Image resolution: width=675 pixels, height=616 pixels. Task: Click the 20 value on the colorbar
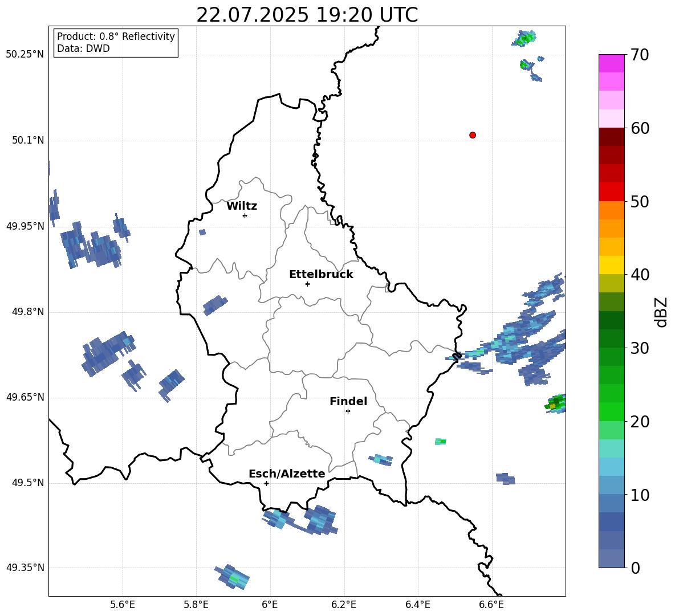[x=640, y=422]
